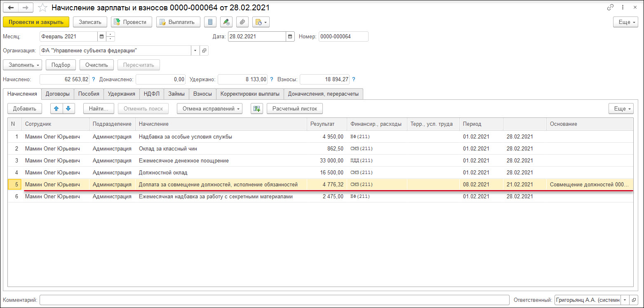Open the Отмена исправлений dropdown

click(209, 108)
